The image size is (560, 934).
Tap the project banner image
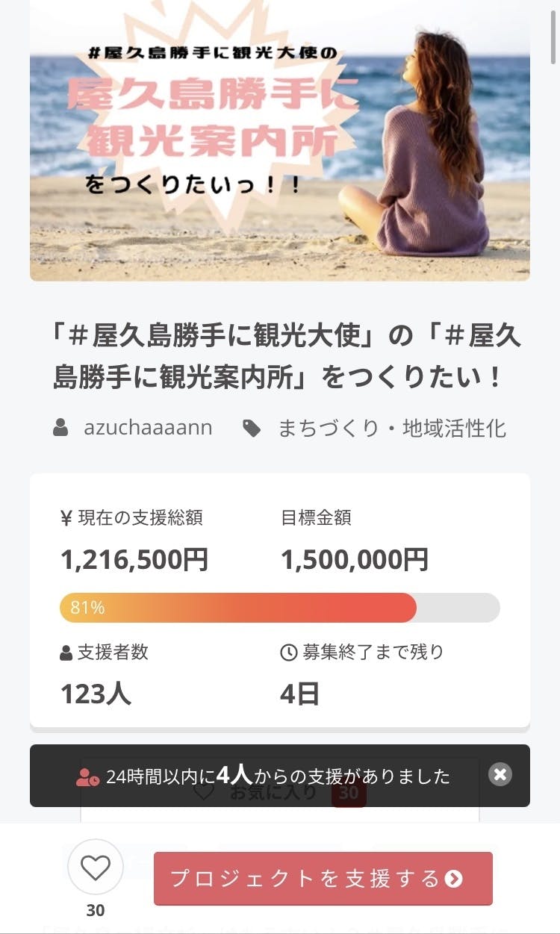click(x=279, y=142)
